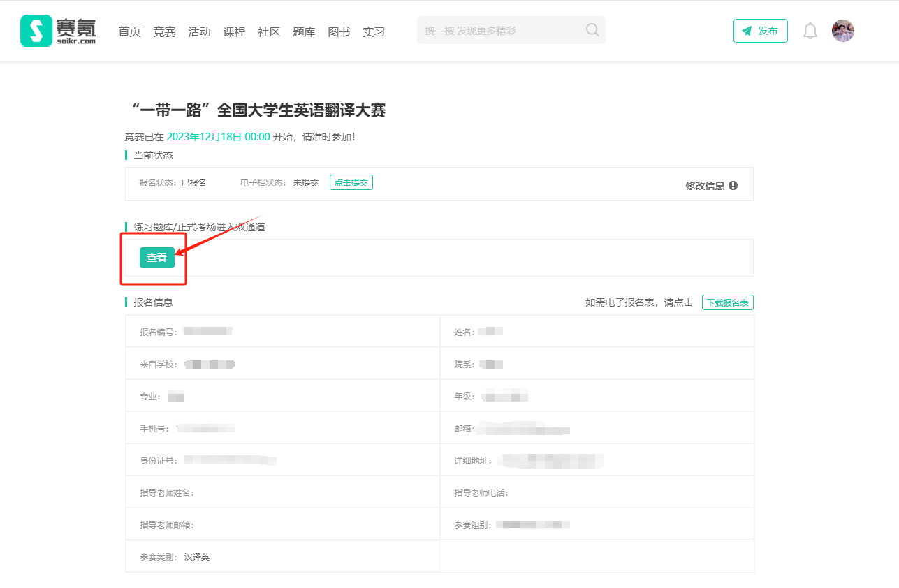Navigate to the 课程 page
Image resolution: width=899 pixels, height=588 pixels.
[x=234, y=31]
